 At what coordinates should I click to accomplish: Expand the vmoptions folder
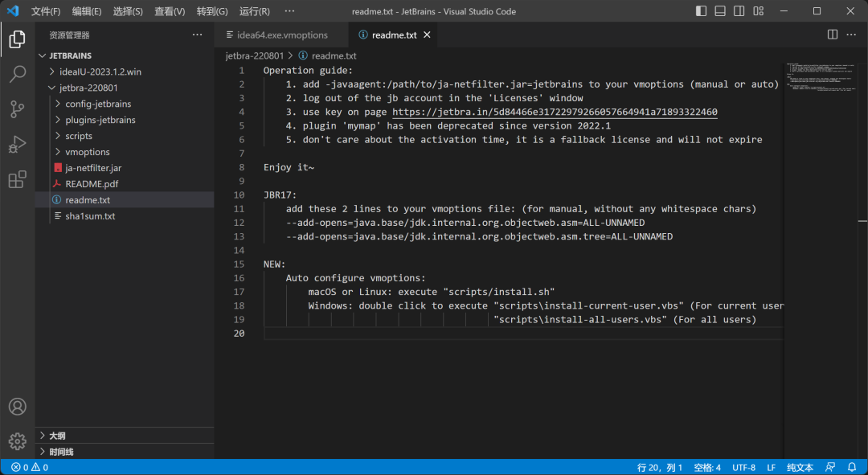click(125, 152)
